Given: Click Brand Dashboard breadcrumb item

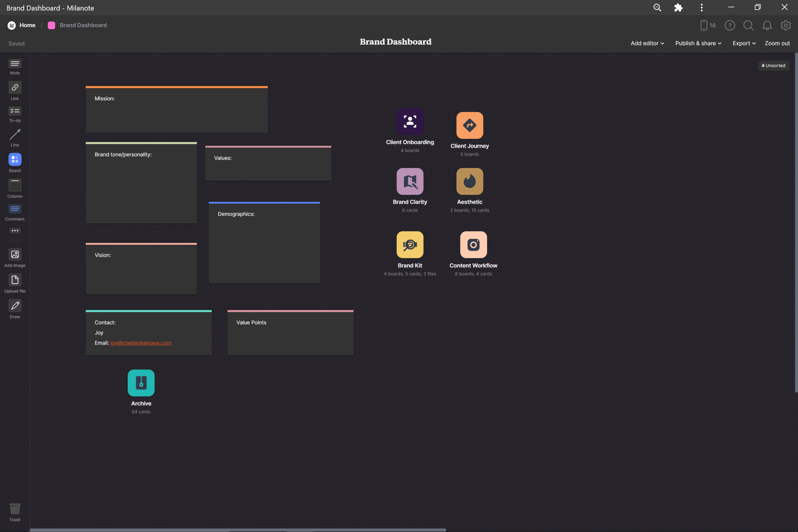Looking at the screenshot, I should [83, 26].
